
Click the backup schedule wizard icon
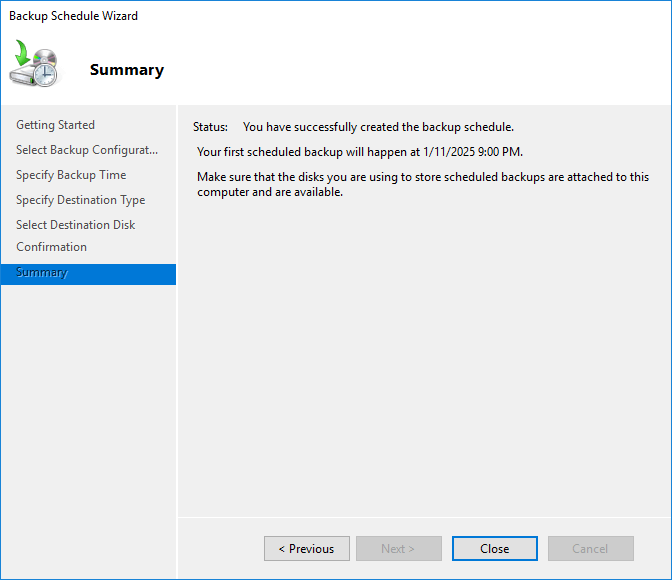pyautogui.click(x=34, y=63)
